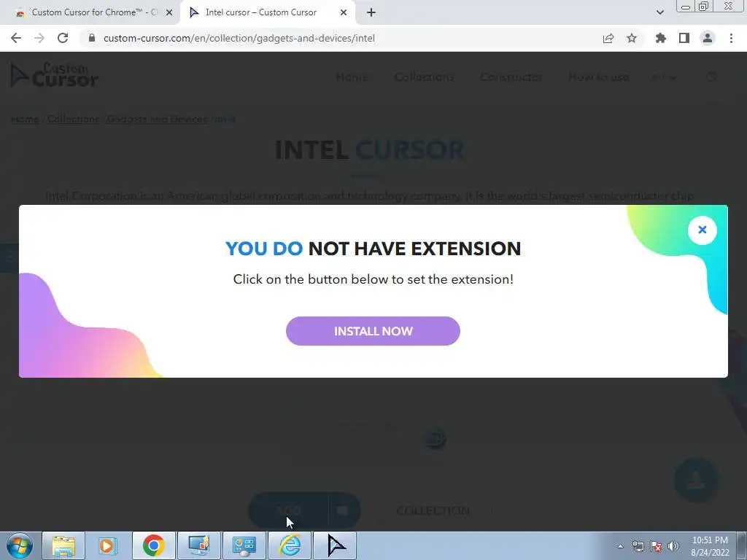Go forward in browser history
This screenshot has width=747, height=560.
[39, 38]
